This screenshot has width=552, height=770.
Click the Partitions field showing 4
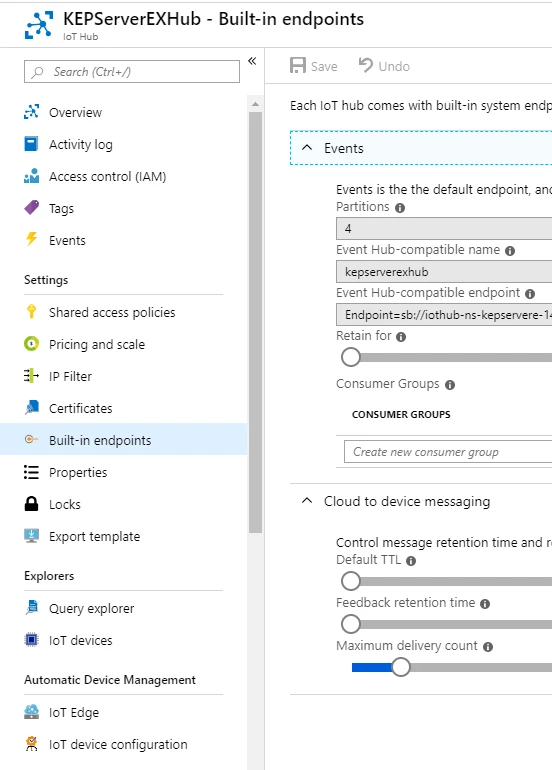click(444, 228)
